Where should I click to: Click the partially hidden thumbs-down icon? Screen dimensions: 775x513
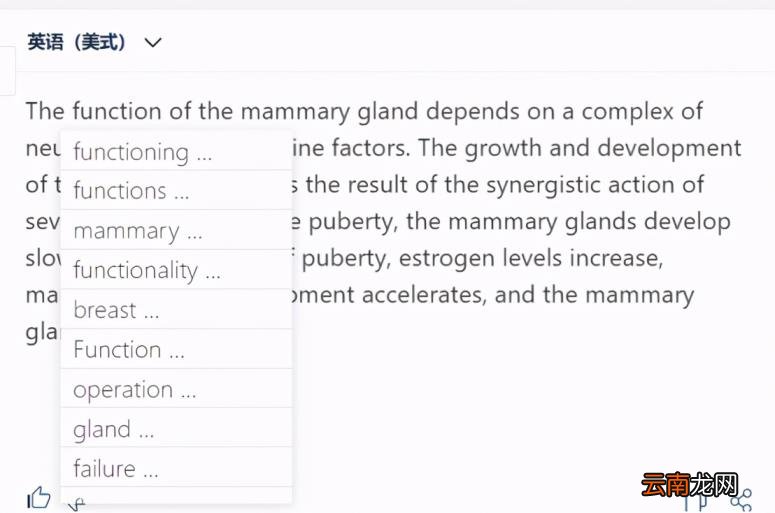click(x=77, y=505)
